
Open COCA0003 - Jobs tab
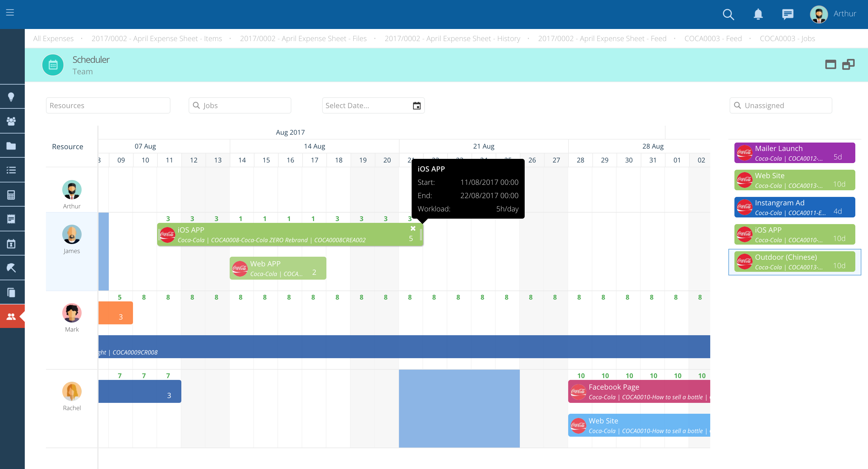click(787, 38)
